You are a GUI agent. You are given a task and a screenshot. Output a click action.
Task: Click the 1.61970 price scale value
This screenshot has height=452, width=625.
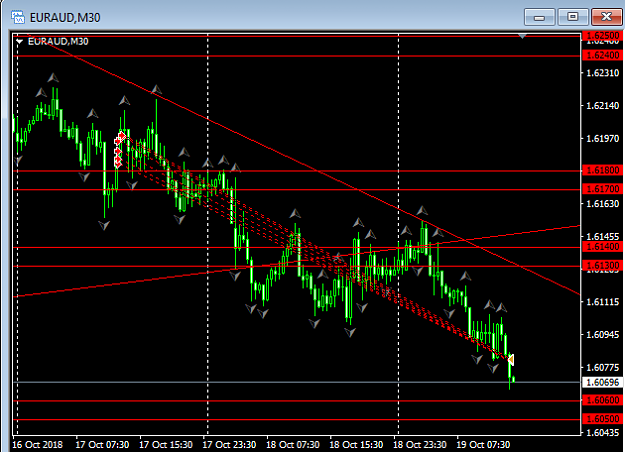click(603, 139)
